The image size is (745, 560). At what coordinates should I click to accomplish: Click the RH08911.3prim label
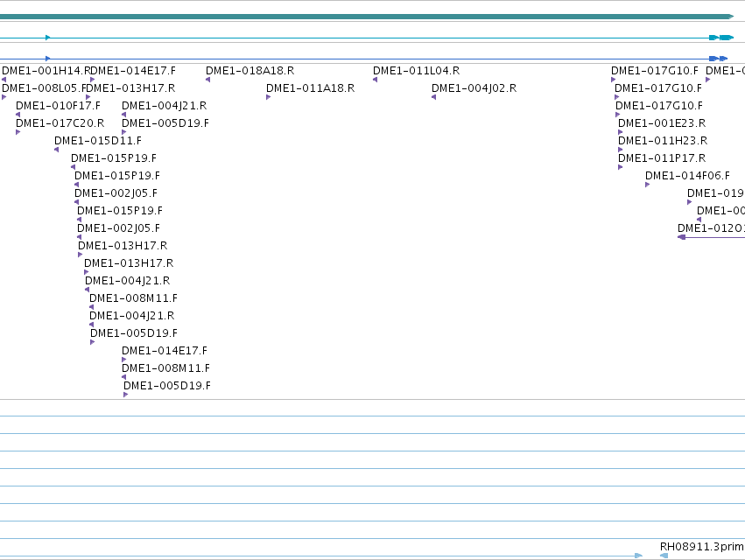(702, 547)
